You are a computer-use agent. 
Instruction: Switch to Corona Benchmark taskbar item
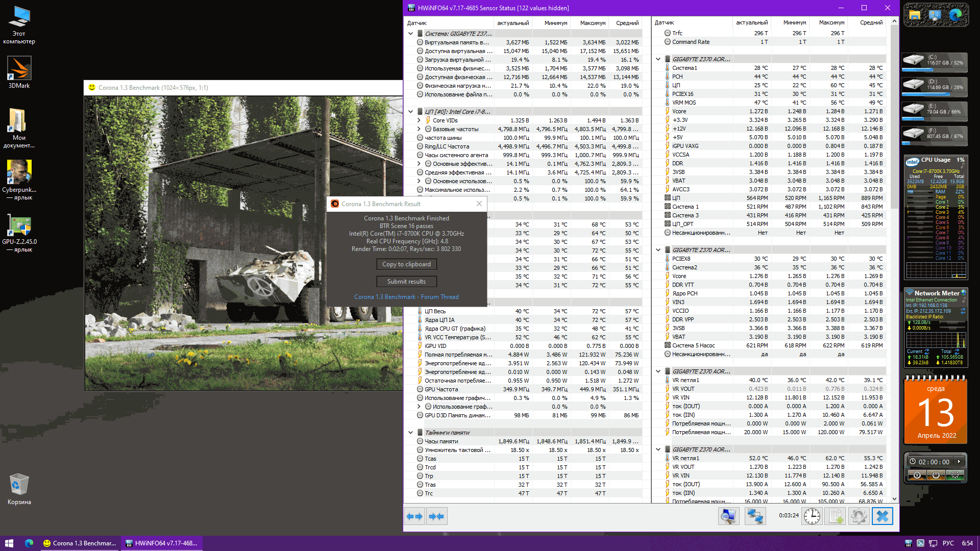tap(80, 543)
